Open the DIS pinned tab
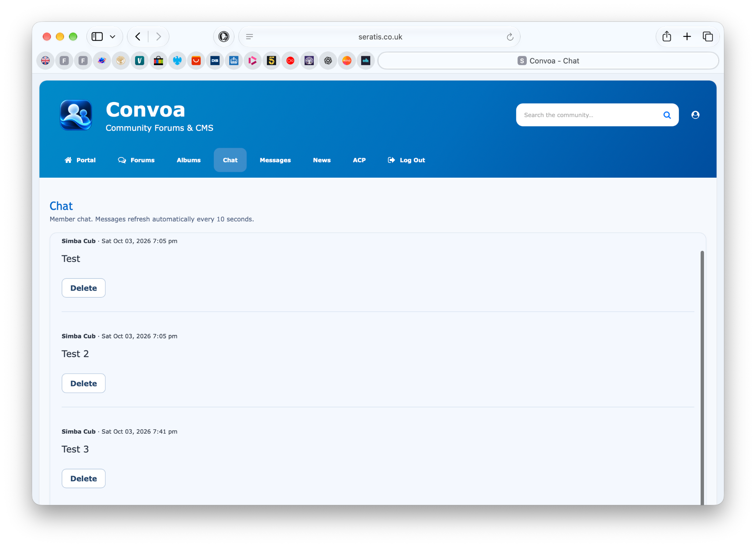Viewport: 756px width, 547px height. click(x=215, y=61)
